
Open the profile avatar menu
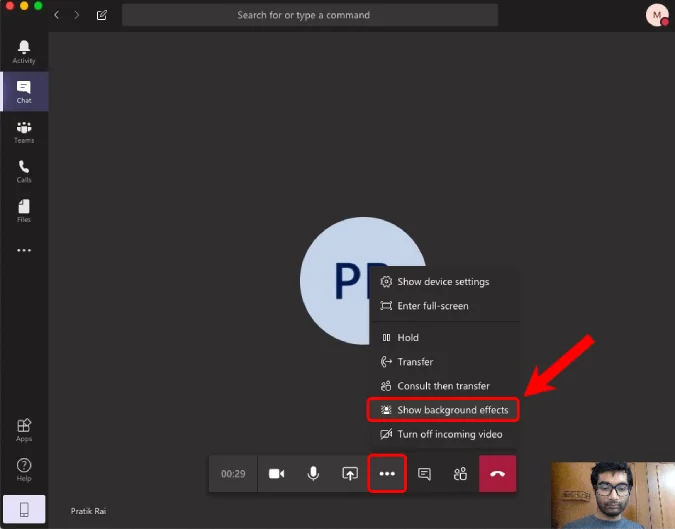click(657, 15)
